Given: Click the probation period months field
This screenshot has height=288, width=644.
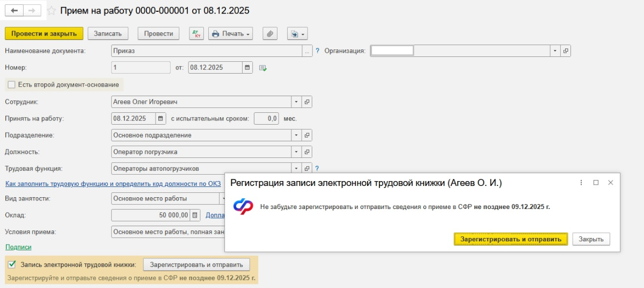Looking at the screenshot, I should click(266, 118).
